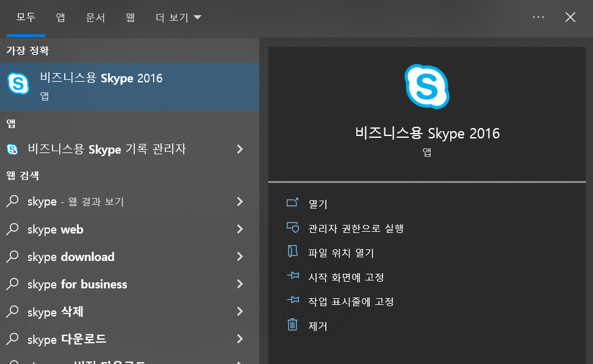Select the skype 다운로드 suggestion
593x364 pixels.
(129, 339)
